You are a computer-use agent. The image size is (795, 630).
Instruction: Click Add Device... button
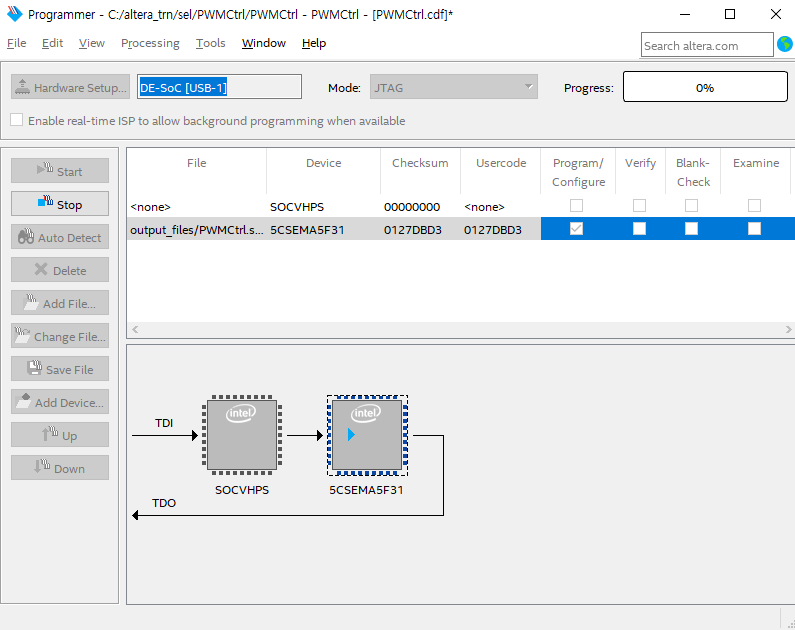point(60,402)
